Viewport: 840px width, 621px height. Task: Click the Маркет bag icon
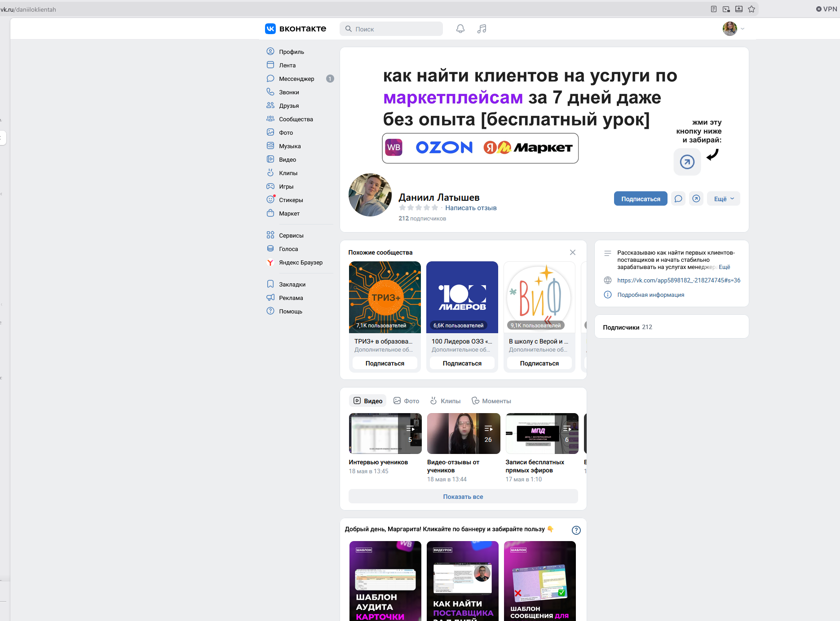pyautogui.click(x=270, y=213)
